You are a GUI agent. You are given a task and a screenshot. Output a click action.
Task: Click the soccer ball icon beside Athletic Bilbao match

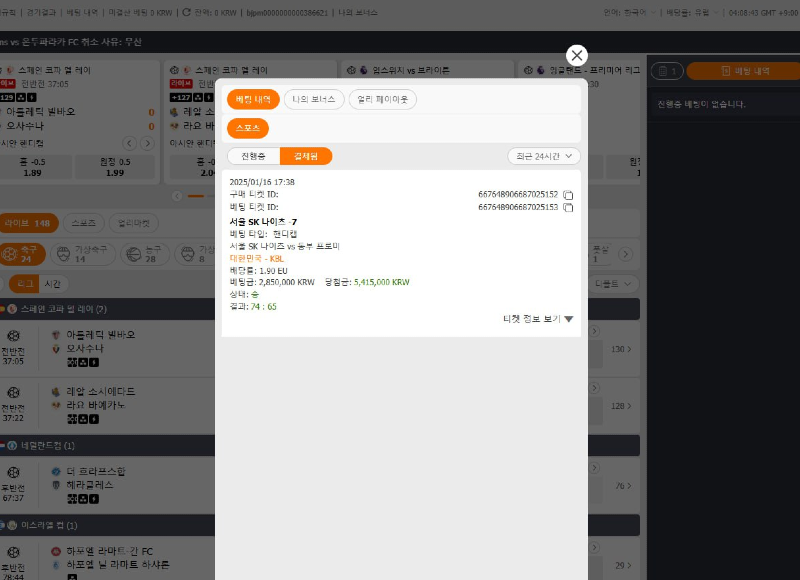click(14, 335)
